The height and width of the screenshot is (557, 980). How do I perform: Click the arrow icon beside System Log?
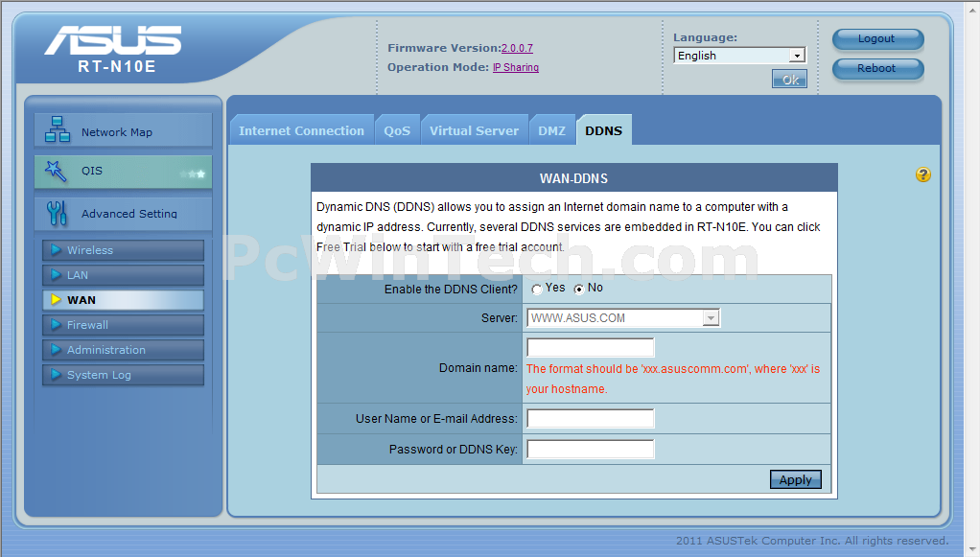click(x=56, y=375)
